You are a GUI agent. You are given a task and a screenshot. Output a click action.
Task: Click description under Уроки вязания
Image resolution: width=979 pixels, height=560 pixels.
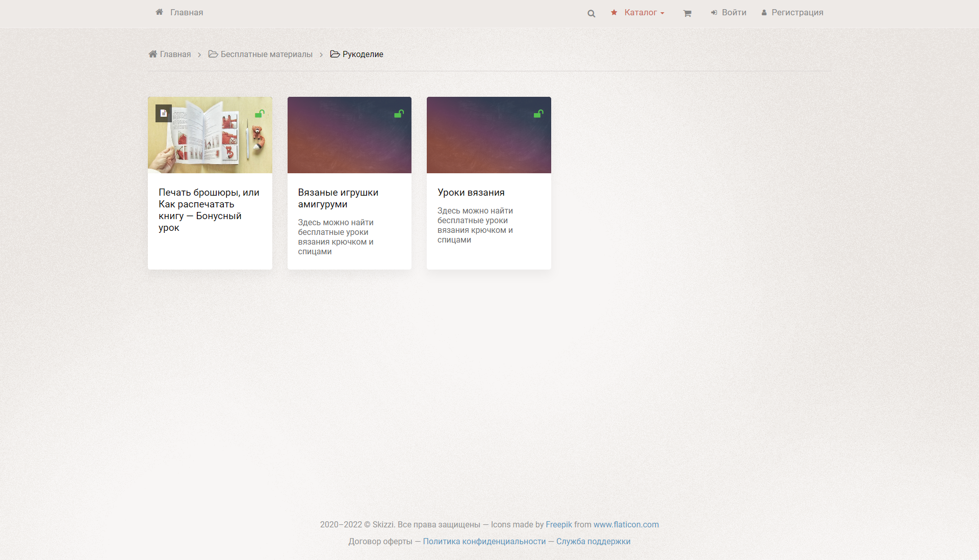[475, 225]
